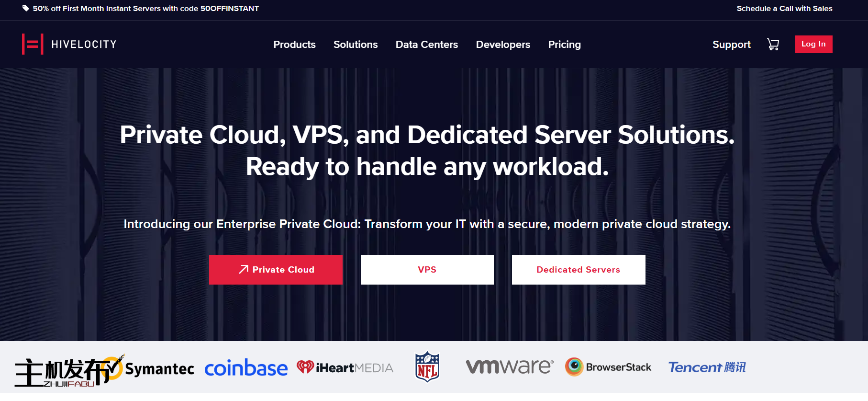
Task: Expand the Developers menu
Action: click(x=503, y=45)
